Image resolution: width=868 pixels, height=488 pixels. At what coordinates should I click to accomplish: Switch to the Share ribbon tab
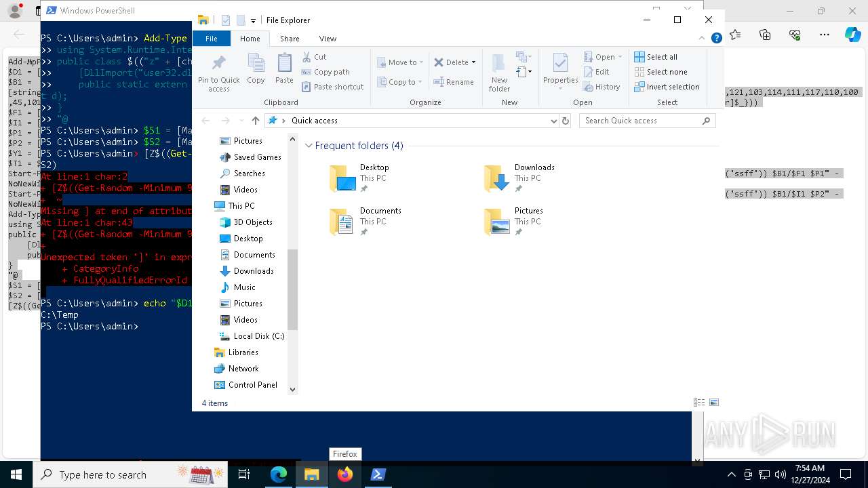coord(290,39)
